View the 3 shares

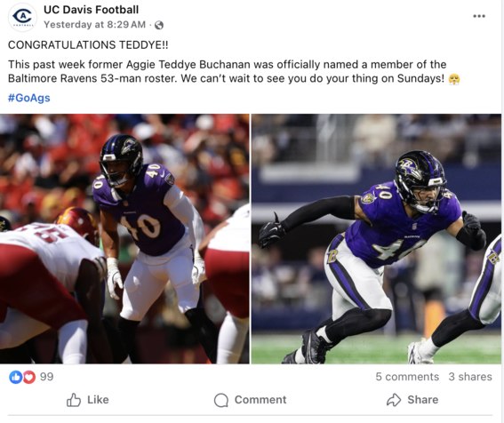coord(470,377)
